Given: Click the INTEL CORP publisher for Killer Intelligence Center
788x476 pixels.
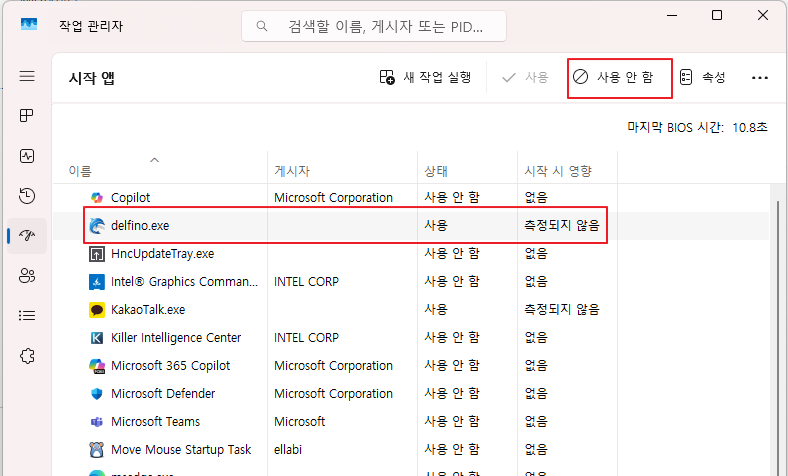Looking at the screenshot, I should [307, 338].
